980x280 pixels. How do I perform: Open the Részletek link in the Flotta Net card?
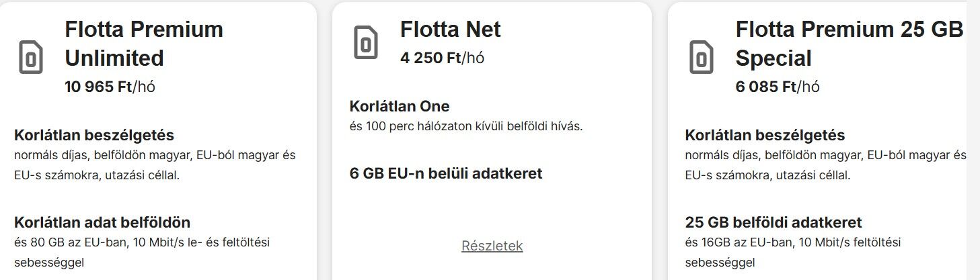click(492, 246)
